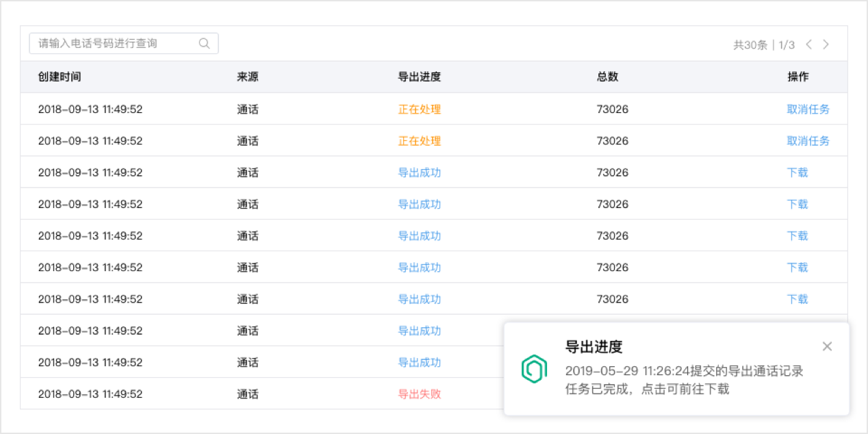Click the 总数 column header

click(x=607, y=77)
